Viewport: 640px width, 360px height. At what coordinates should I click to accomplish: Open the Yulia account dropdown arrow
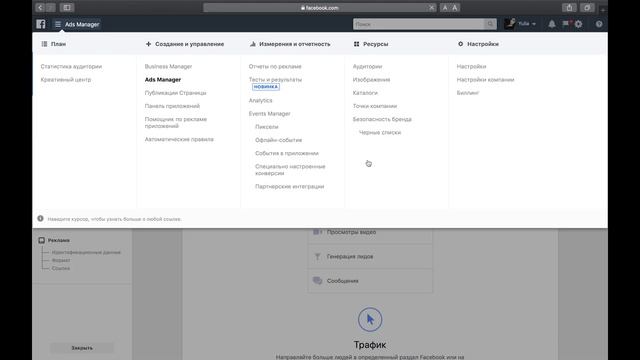point(533,24)
